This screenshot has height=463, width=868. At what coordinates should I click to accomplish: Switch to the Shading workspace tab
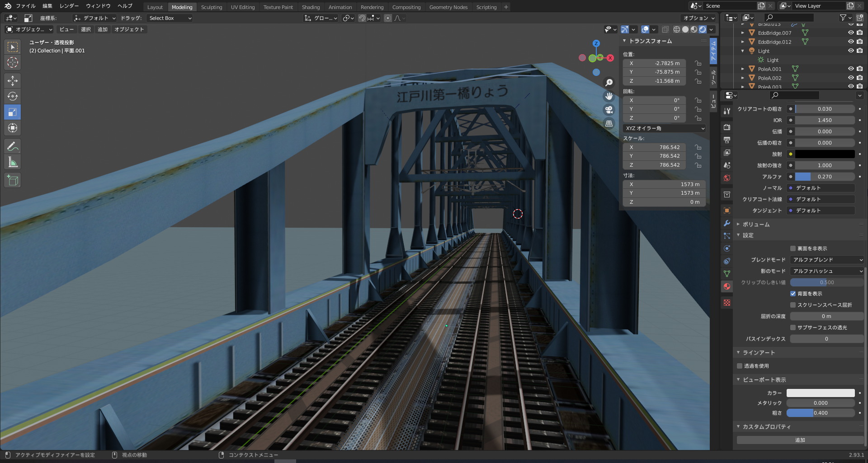click(311, 7)
